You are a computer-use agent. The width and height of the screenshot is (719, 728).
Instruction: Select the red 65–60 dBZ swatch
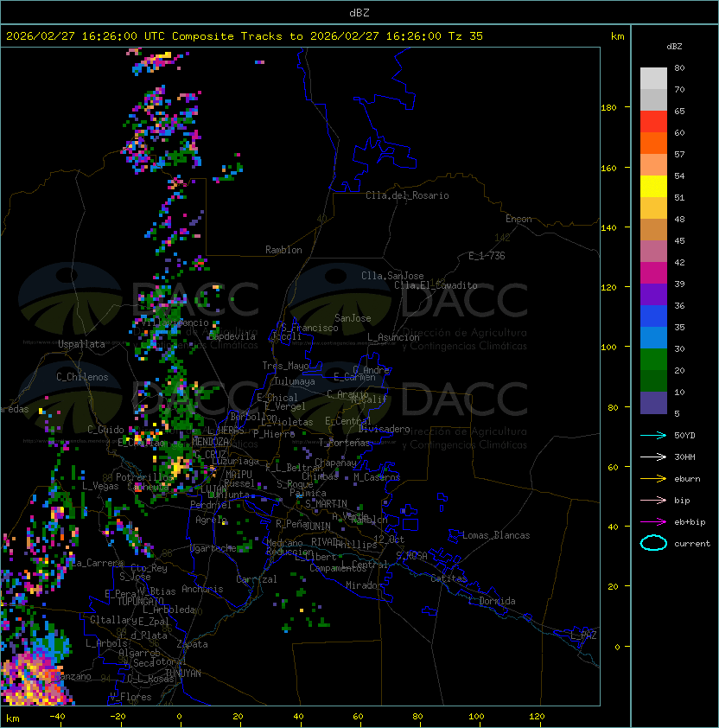(653, 122)
